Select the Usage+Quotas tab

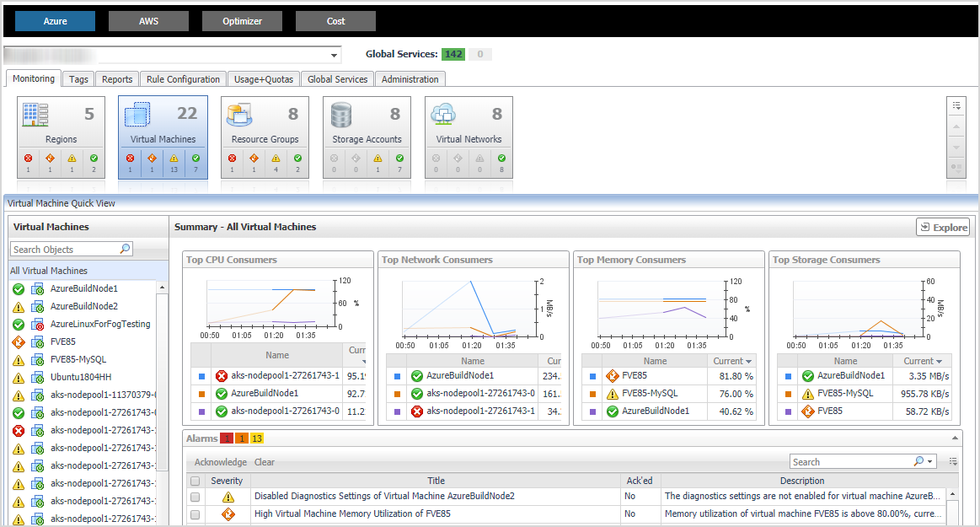(263, 79)
